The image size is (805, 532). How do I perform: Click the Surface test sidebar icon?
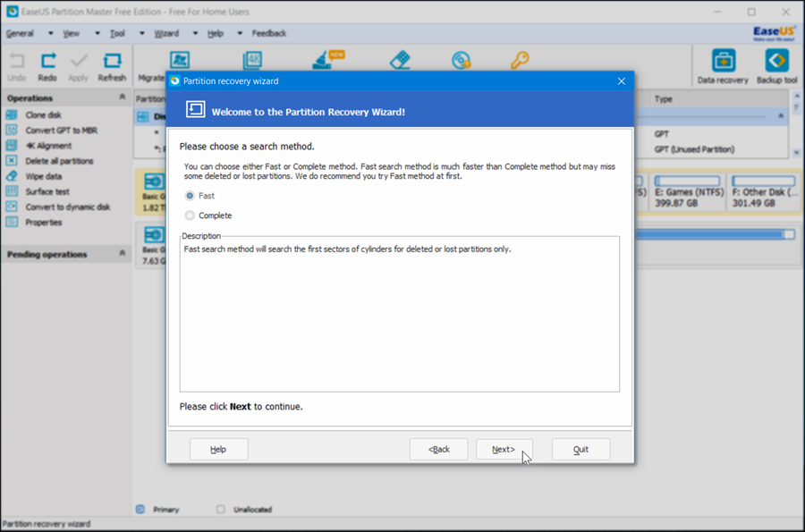point(12,191)
